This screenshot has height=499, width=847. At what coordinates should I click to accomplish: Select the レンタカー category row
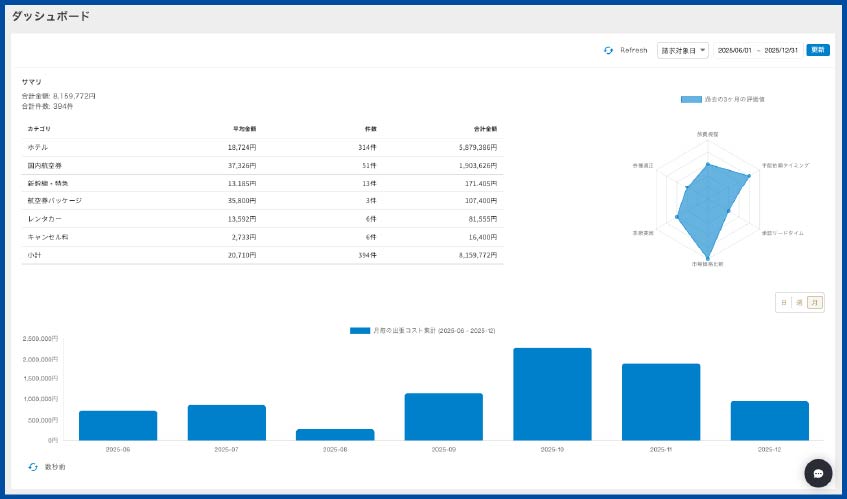click(263, 219)
